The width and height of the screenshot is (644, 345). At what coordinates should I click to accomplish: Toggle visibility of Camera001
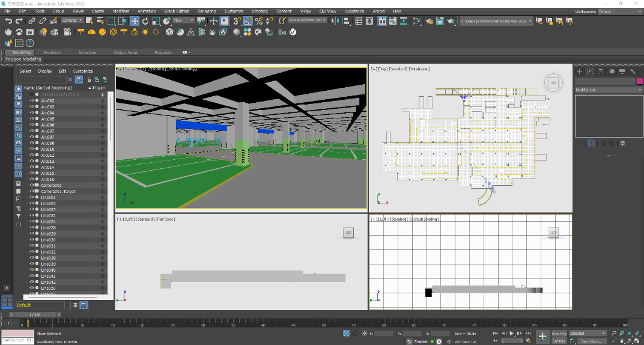pyautogui.click(x=32, y=185)
